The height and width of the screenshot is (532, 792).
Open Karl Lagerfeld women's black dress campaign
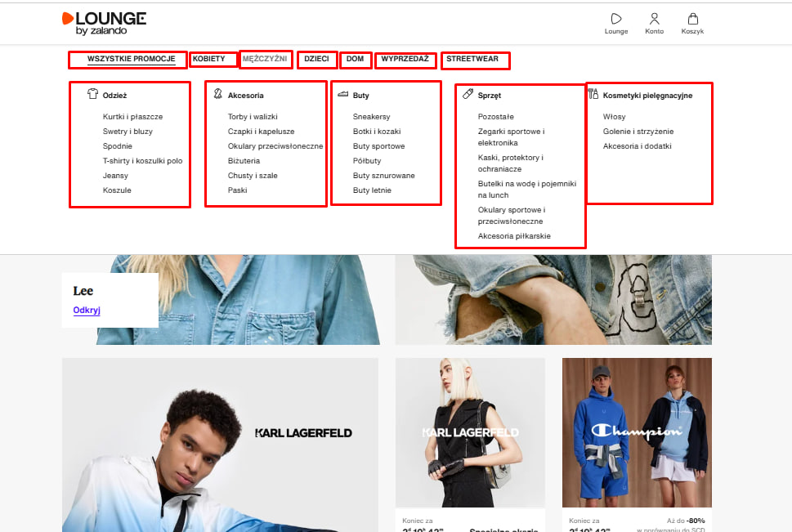(x=470, y=432)
